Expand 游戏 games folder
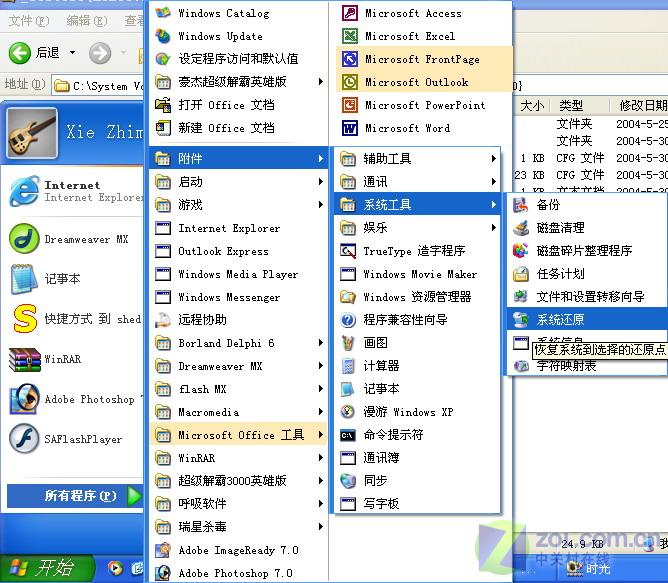 [x=239, y=205]
